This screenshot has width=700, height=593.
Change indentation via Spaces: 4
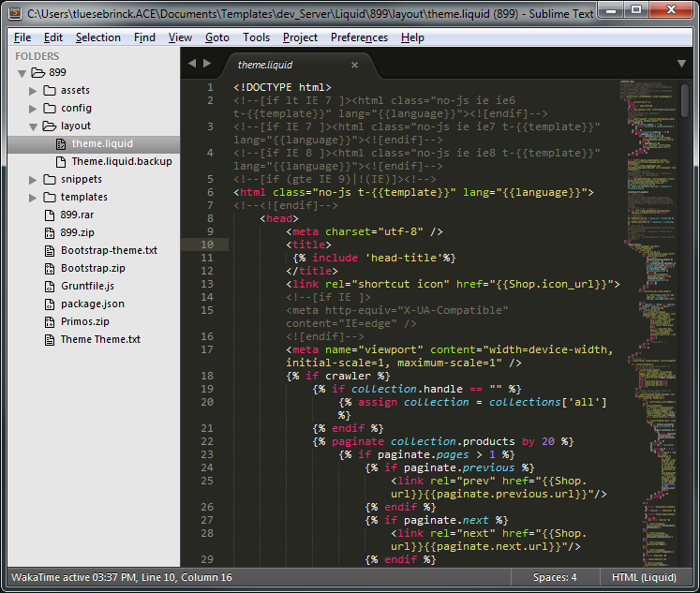point(555,577)
